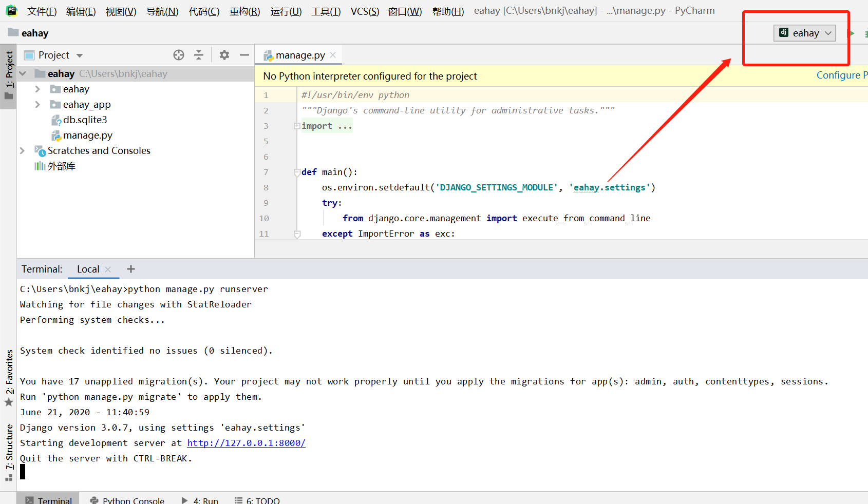Expand the eahay_app folder
Screen dimensions: 868x504
tap(37, 105)
